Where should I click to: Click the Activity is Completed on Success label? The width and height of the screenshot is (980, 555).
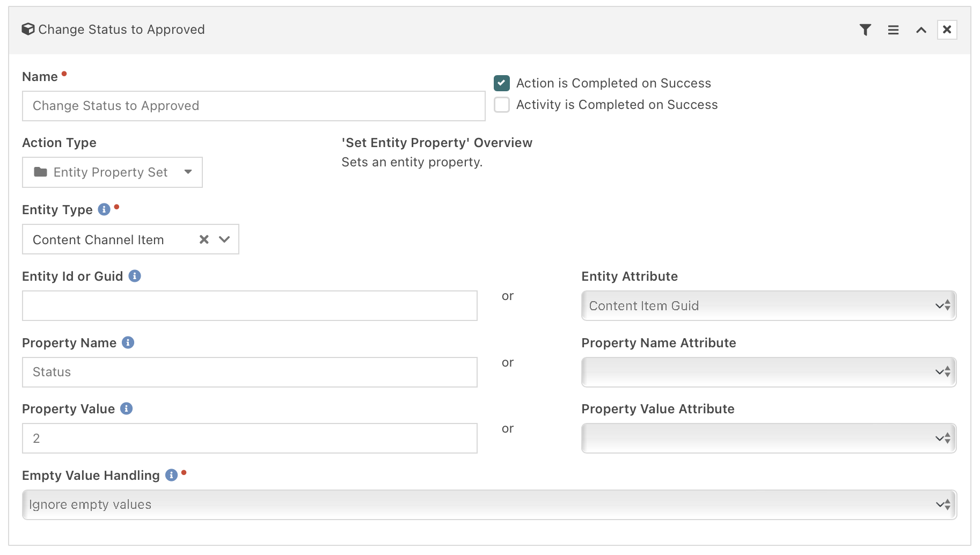(617, 105)
